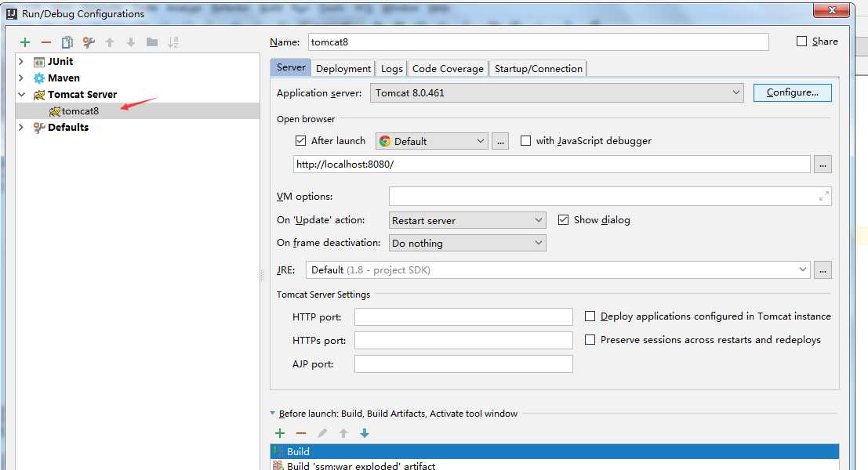Switch to the Code Coverage tab
Screen dimensions: 868x470
tap(448, 69)
